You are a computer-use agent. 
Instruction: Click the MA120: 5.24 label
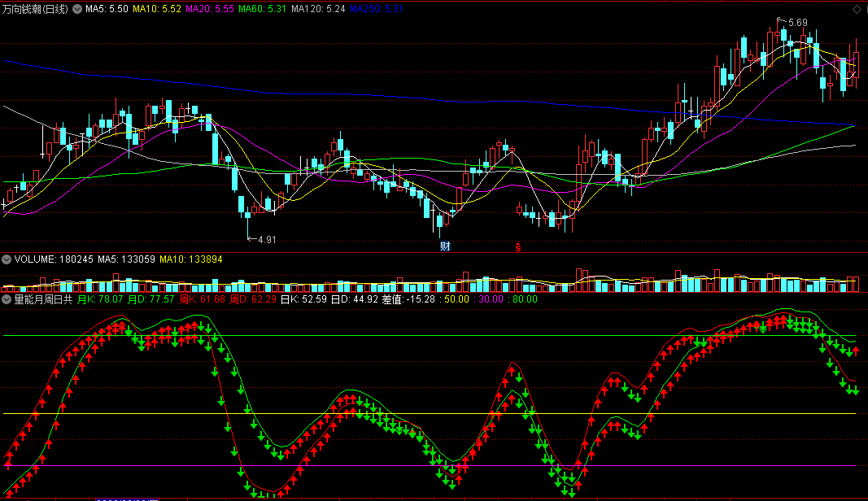pos(318,9)
